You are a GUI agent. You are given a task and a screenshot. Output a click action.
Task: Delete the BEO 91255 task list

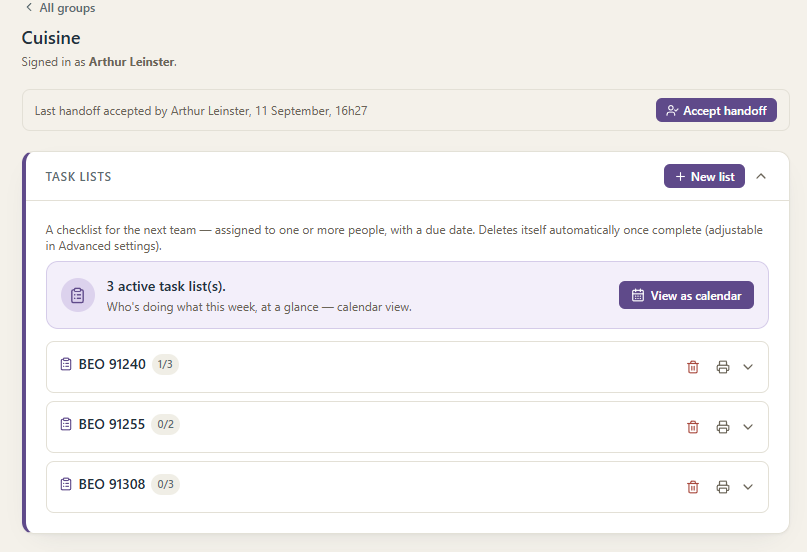pos(693,427)
